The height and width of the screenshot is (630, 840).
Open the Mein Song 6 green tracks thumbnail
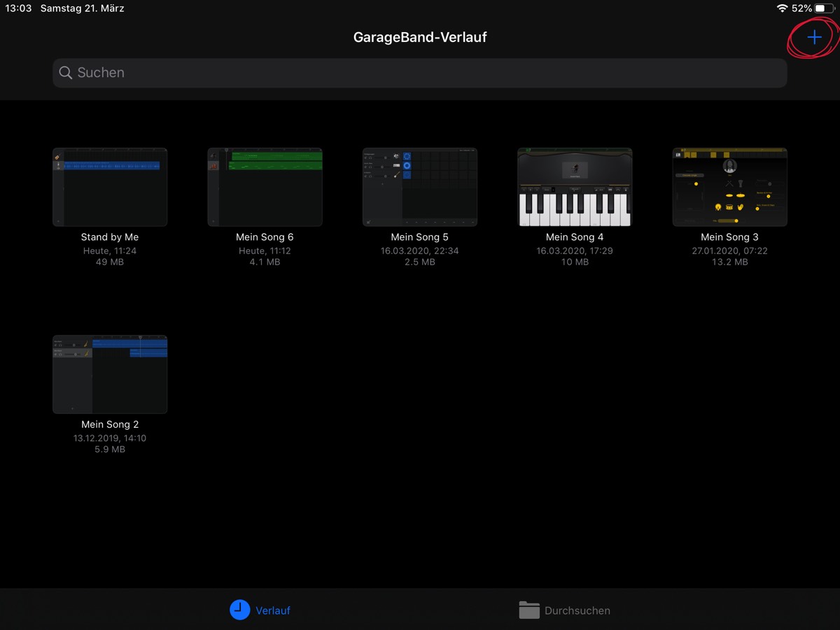coord(265,187)
